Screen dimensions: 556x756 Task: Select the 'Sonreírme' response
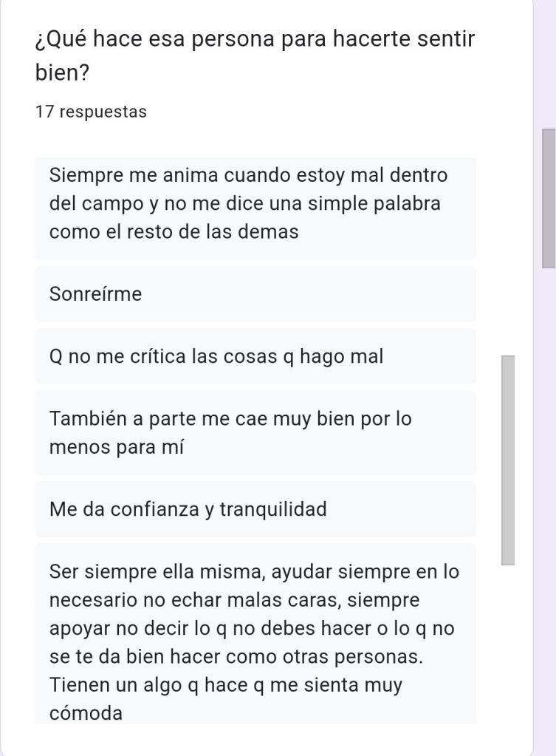tap(96, 294)
